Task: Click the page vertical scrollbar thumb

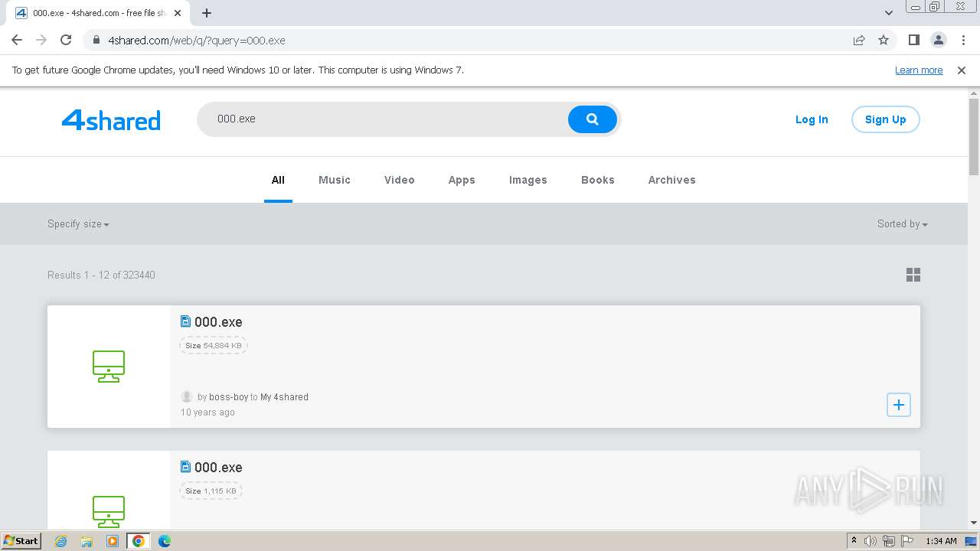Action: coord(974,136)
